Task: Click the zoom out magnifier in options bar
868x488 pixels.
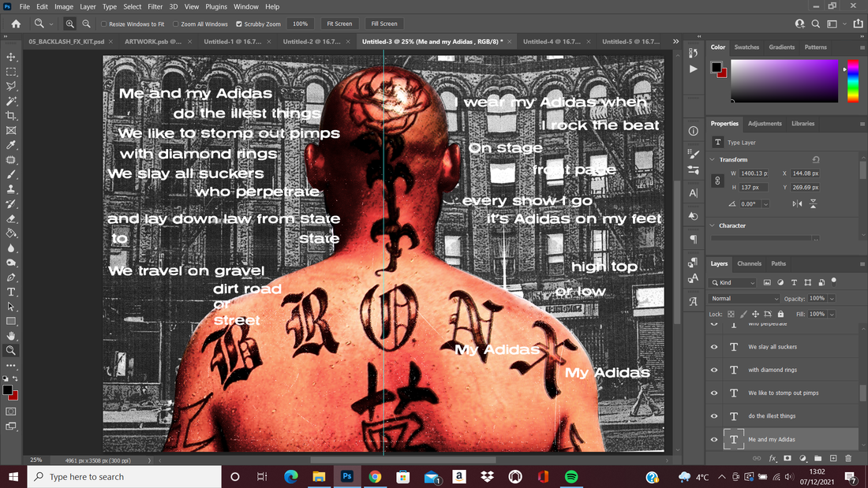Action: point(86,24)
